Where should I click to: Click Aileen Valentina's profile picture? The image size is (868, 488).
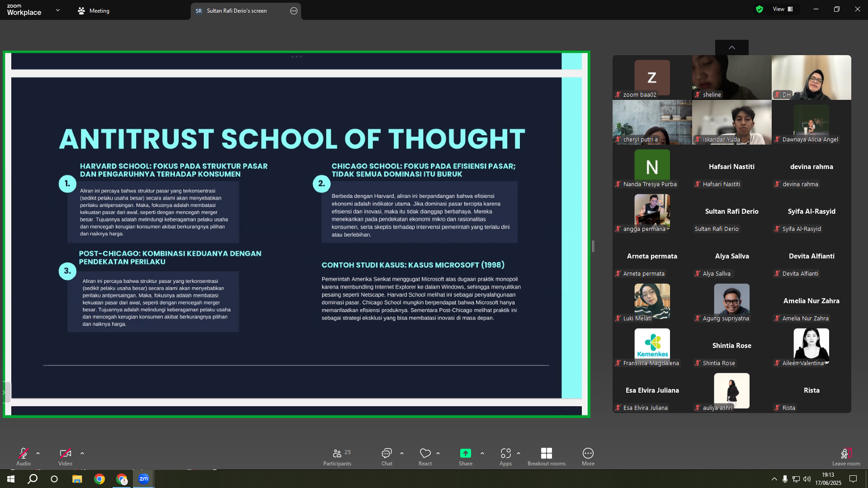click(x=811, y=346)
